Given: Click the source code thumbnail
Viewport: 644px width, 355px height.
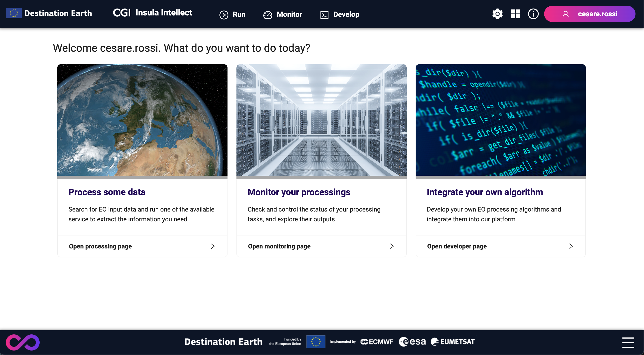Looking at the screenshot, I should 500,120.
